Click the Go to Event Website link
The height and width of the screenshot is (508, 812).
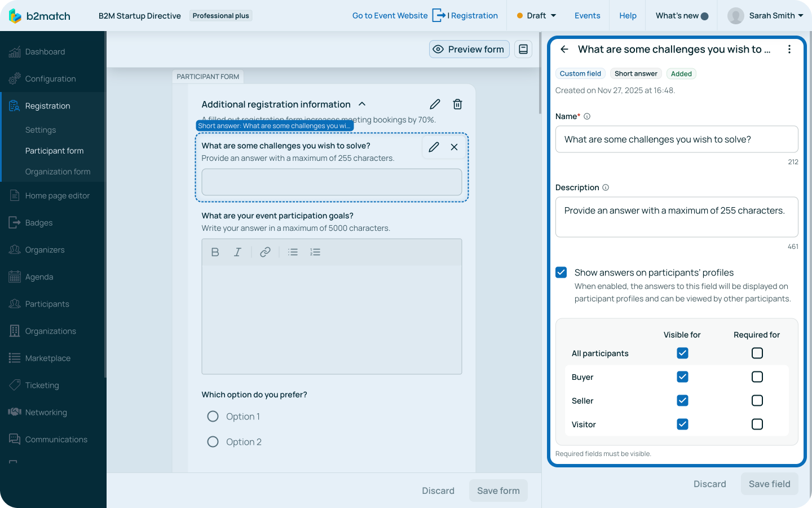tap(390, 16)
